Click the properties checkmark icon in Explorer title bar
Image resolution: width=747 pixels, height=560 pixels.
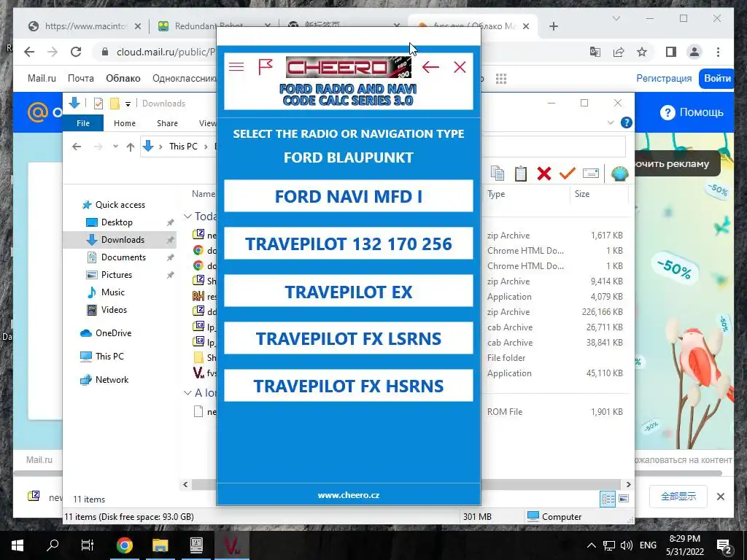click(x=98, y=104)
